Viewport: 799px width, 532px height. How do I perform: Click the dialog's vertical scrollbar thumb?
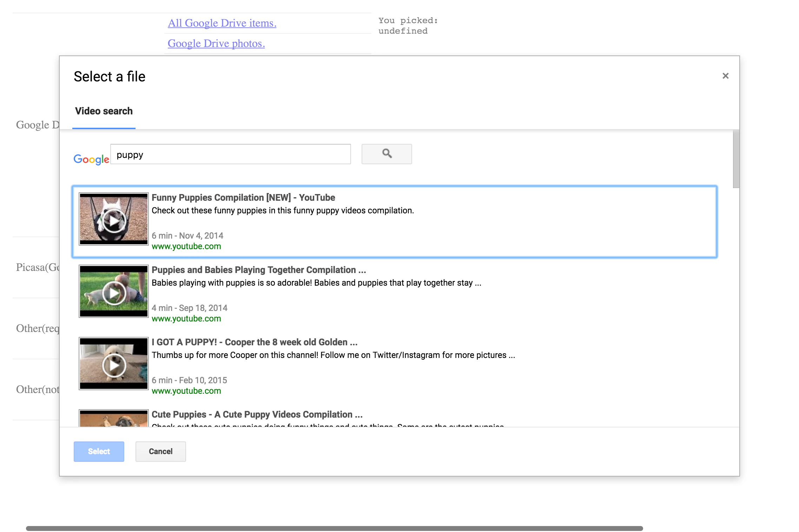[x=736, y=159]
